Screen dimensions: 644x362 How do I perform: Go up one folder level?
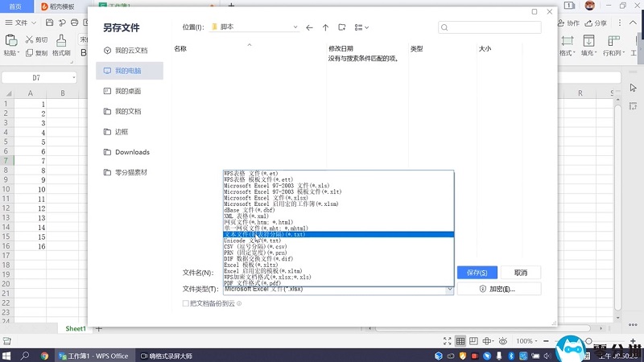[x=325, y=27]
